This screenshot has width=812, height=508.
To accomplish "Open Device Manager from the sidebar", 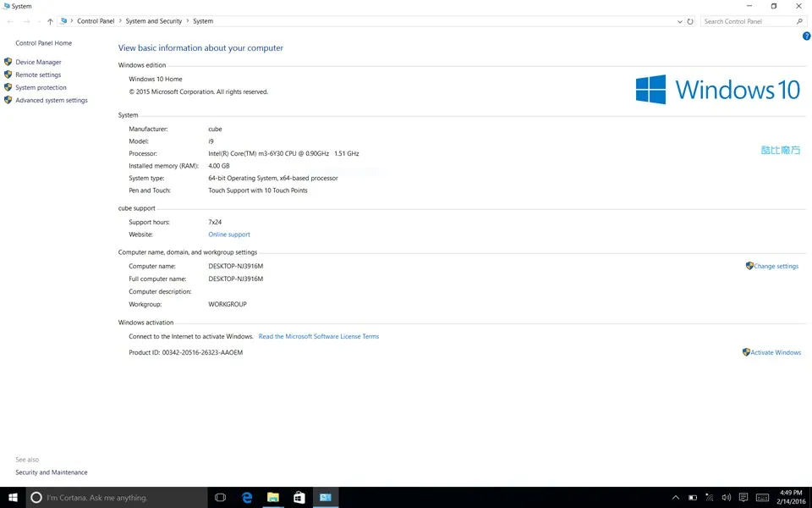I will coord(38,62).
